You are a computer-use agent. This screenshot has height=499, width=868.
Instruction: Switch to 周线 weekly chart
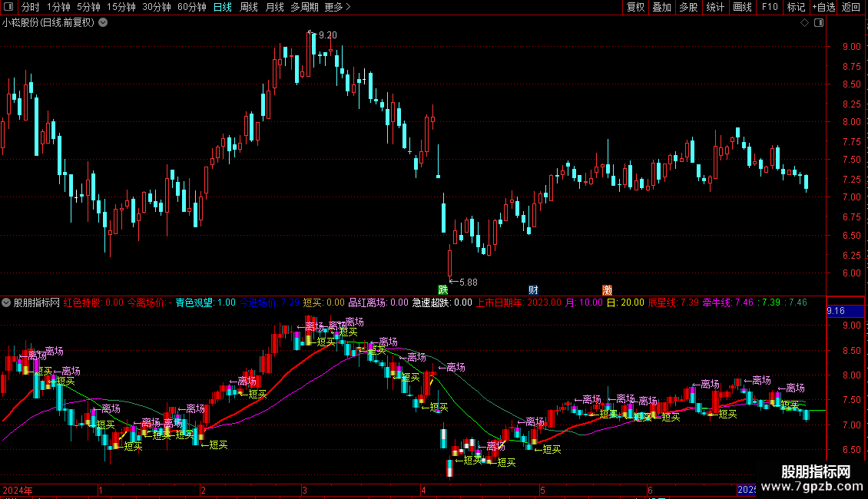pos(249,7)
